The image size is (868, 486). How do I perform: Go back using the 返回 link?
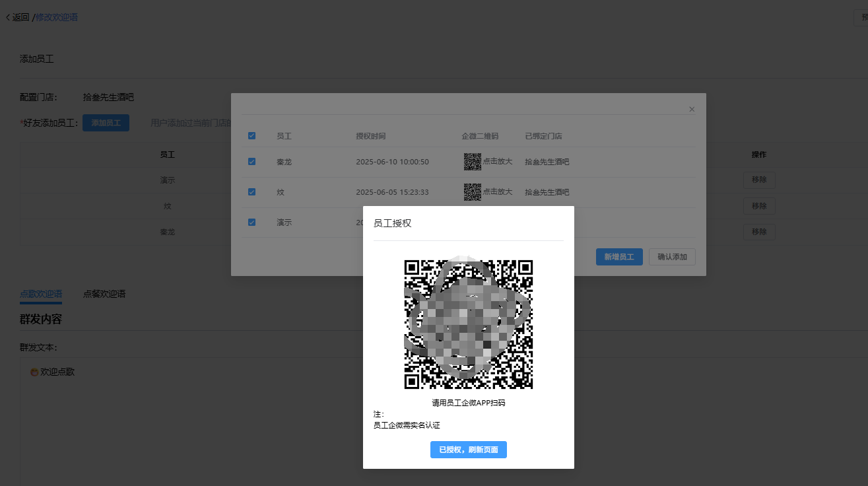tap(17, 17)
